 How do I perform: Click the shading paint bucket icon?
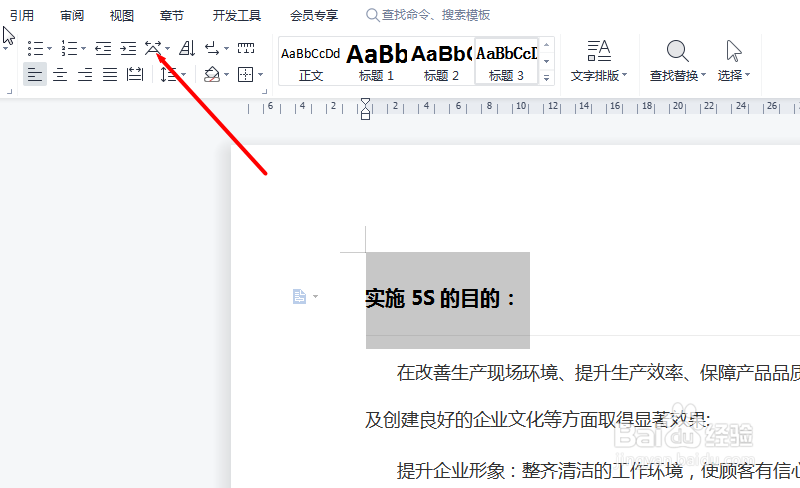tap(212, 75)
